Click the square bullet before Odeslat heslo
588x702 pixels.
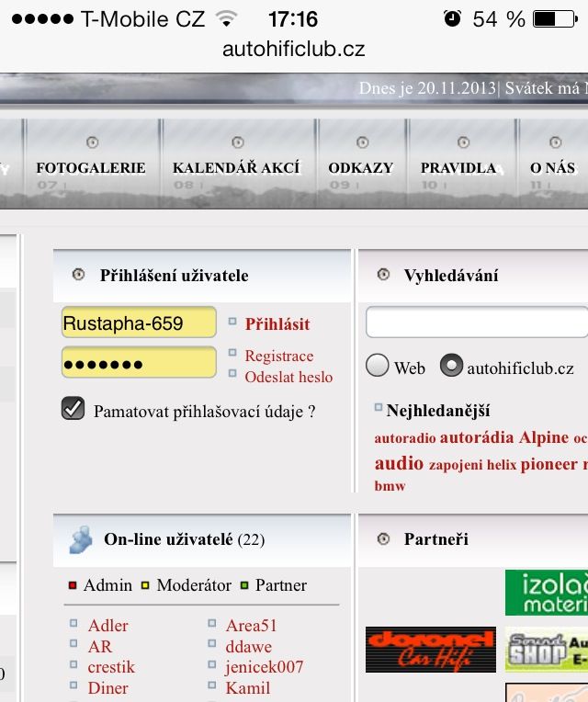pos(232,373)
